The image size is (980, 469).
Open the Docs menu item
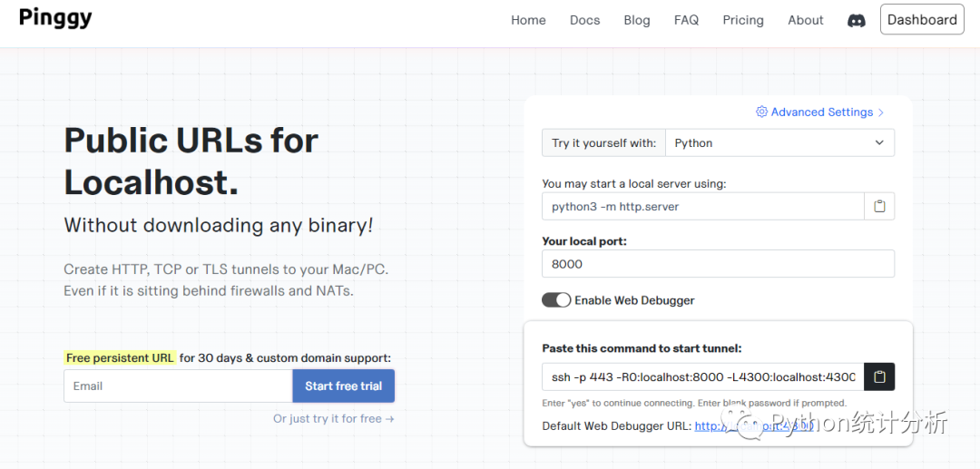coord(585,20)
